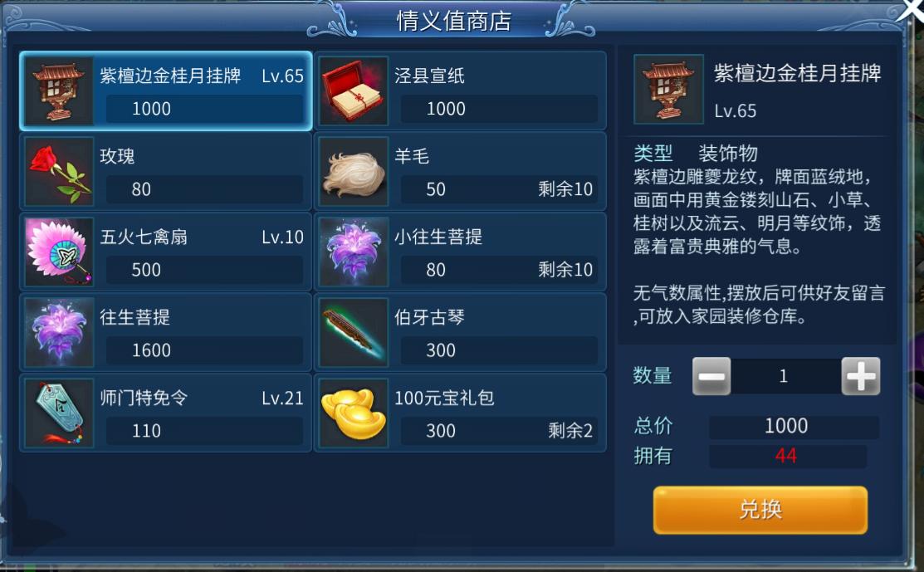Click the 羊毛 price 50 row
Image resolution: width=924 pixels, height=572 pixels.
pyautogui.click(x=499, y=189)
